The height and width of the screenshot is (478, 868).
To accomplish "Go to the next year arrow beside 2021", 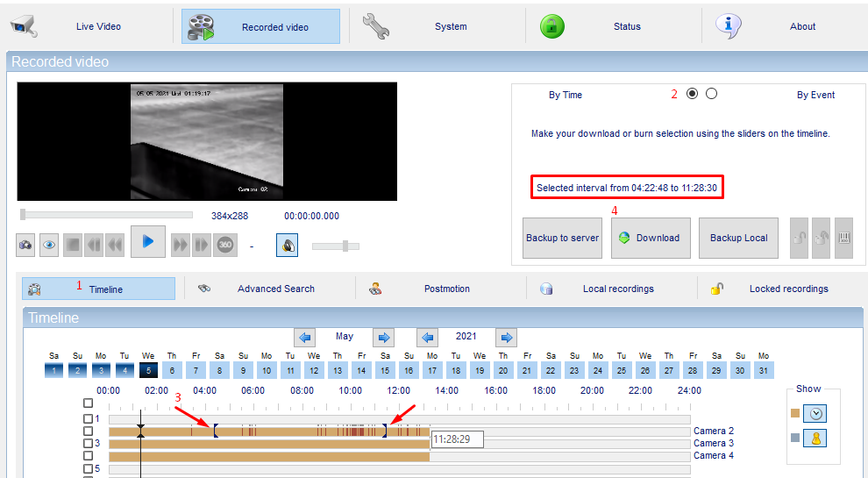I will [x=506, y=338].
